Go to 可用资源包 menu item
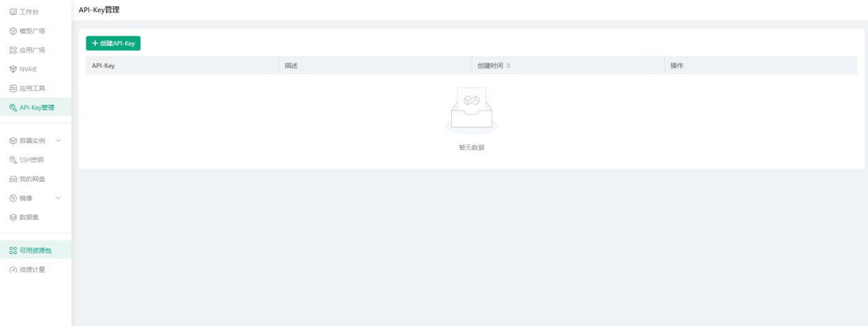 (x=35, y=251)
